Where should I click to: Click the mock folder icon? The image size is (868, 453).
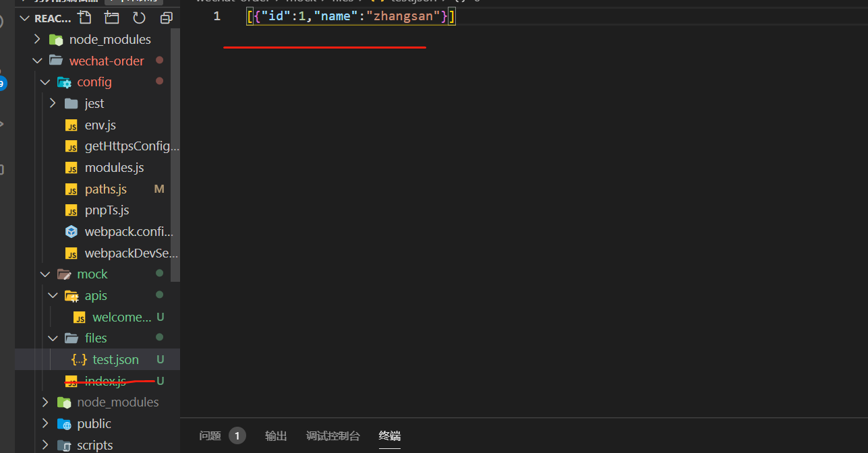pyautogui.click(x=64, y=274)
